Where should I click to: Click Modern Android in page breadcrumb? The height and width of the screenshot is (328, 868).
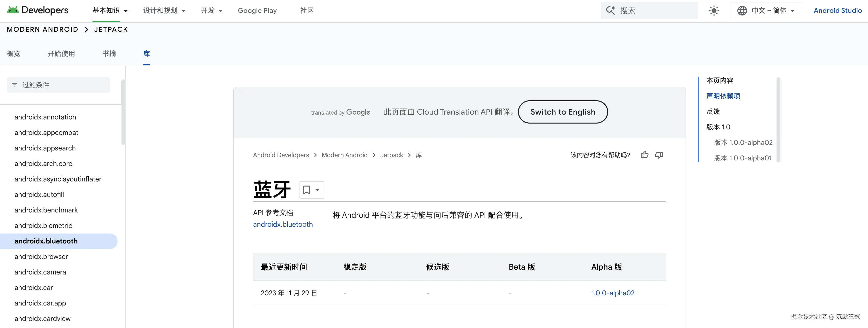(x=344, y=155)
